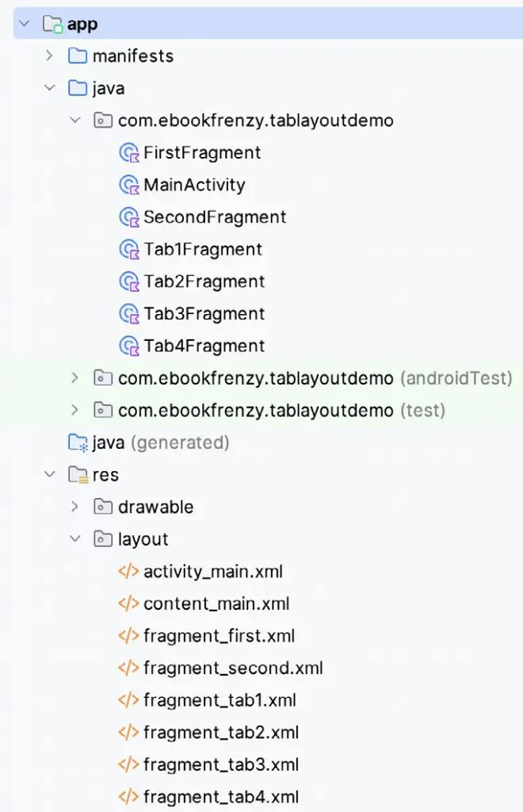Viewport: 523px width, 812px height.
Task: Click the Tab4Fragment class icon
Action: pyautogui.click(x=129, y=346)
